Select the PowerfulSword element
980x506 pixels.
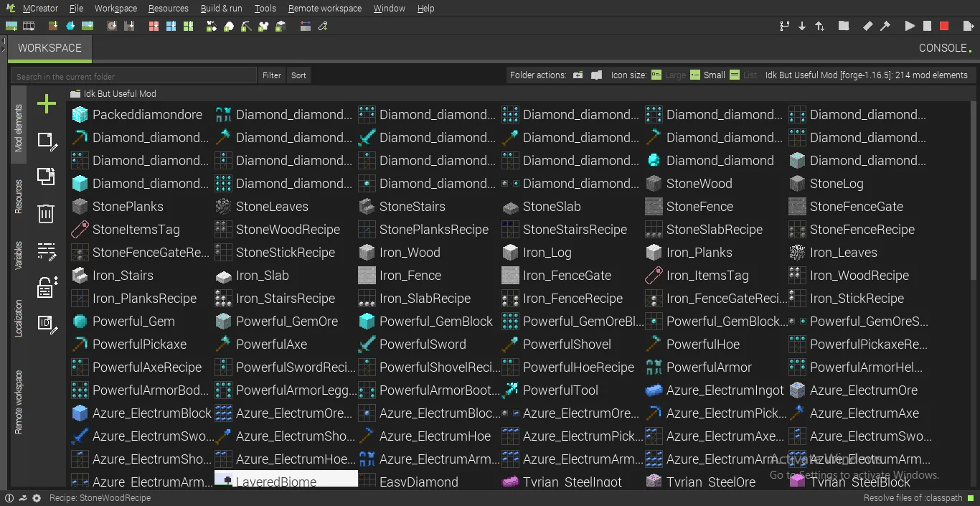click(413, 345)
